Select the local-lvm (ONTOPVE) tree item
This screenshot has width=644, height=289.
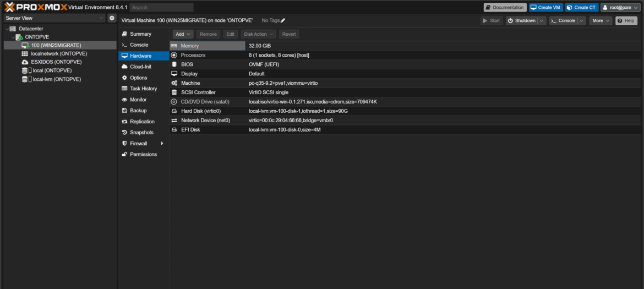[x=60, y=79]
